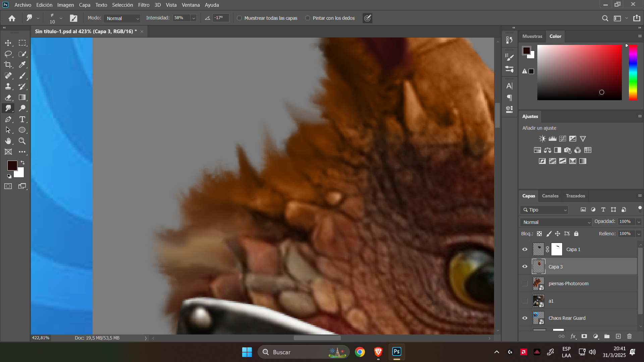This screenshot has height=362, width=644.
Task: Open the brush preset picker arrow
Action: point(61,18)
